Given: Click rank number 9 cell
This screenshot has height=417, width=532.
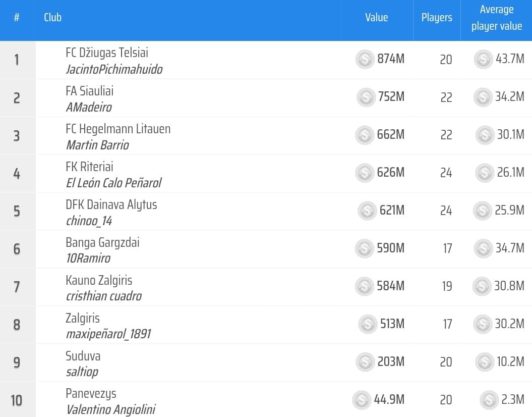Looking at the screenshot, I should click(17, 362).
